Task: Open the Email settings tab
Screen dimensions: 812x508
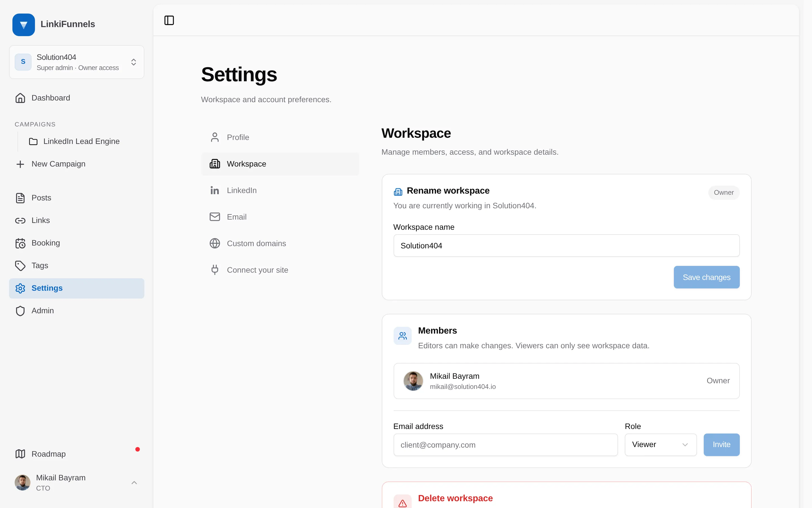Action: pos(280,217)
